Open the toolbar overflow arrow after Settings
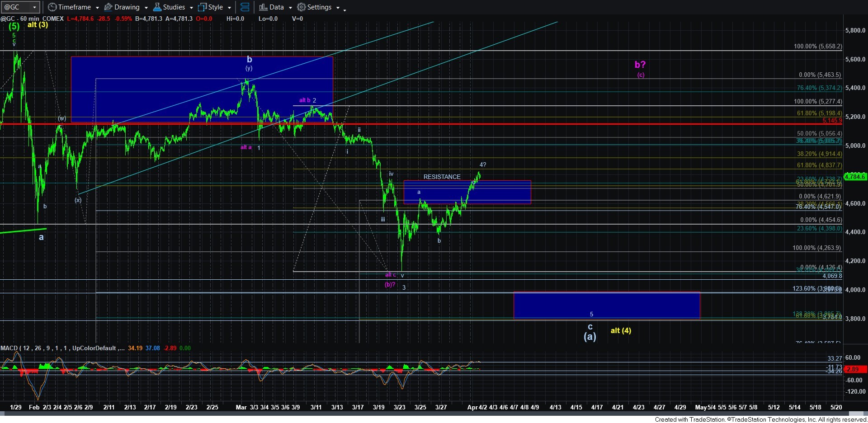This screenshot has width=868, height=423. (x=344, y=9)
